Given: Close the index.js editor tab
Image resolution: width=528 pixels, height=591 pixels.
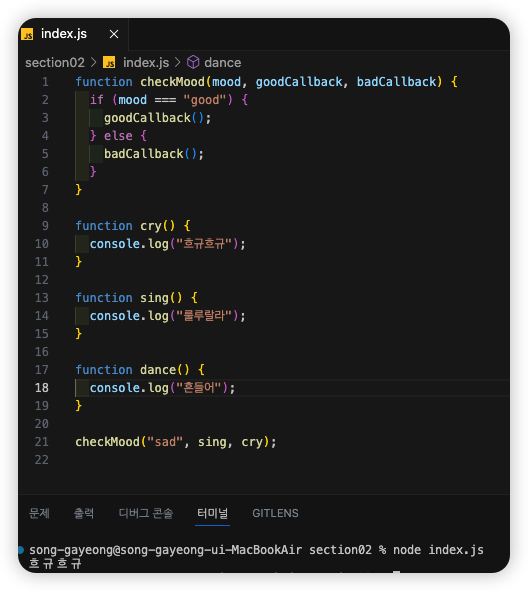Looking at the screenshot, I should pos(114,34).
